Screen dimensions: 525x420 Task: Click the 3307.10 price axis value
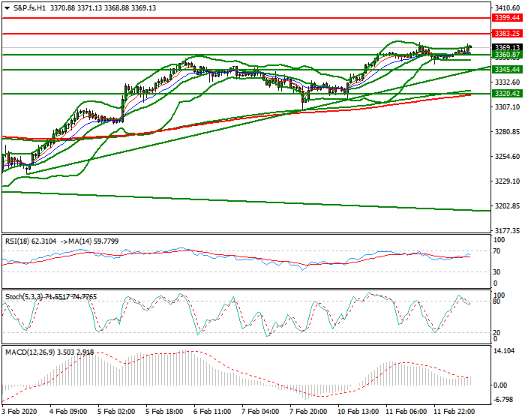(508, 106)
